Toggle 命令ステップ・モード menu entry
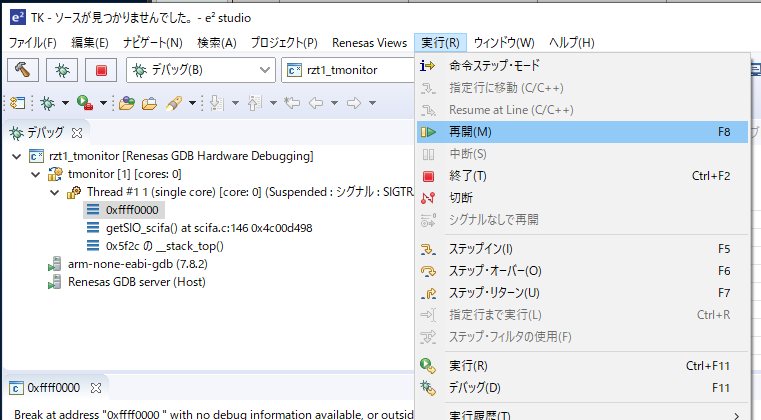Viewport: 761px width, 420px height. click(582, 66)
